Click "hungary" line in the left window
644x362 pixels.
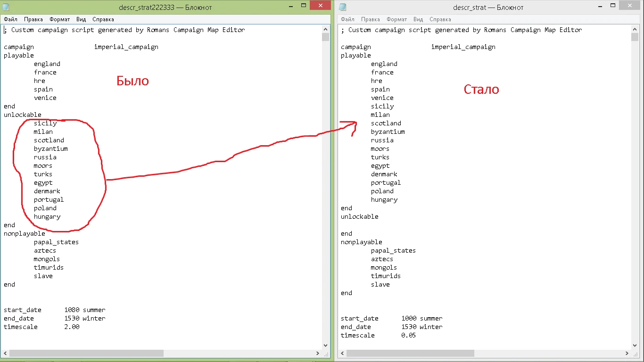(47, 216)
